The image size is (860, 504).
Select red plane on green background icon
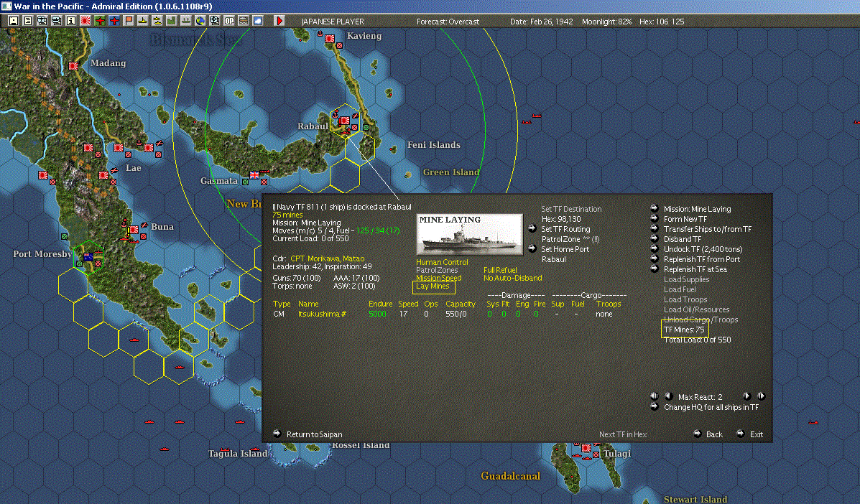[99, 21]
